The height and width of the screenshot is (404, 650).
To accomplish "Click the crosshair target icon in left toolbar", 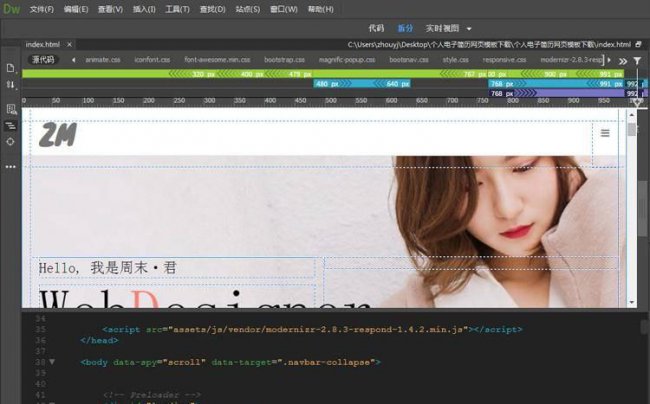I will 10,142.
